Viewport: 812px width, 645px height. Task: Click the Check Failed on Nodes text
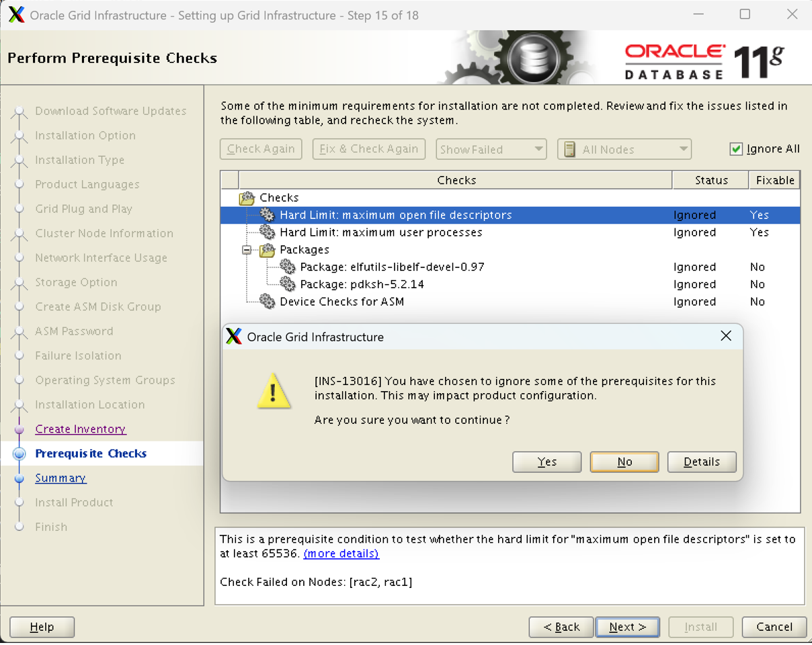click(x=316, y=582)
